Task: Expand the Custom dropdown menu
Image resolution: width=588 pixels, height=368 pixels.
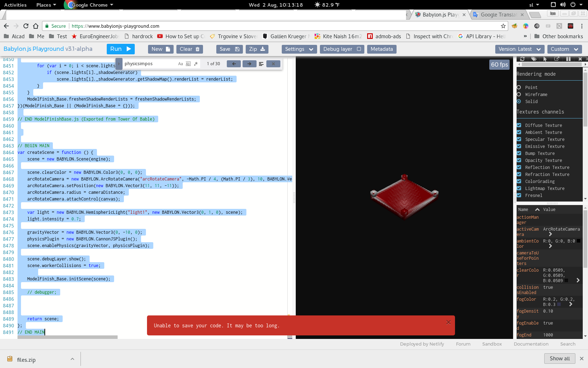Action: [x=564, y=49]
